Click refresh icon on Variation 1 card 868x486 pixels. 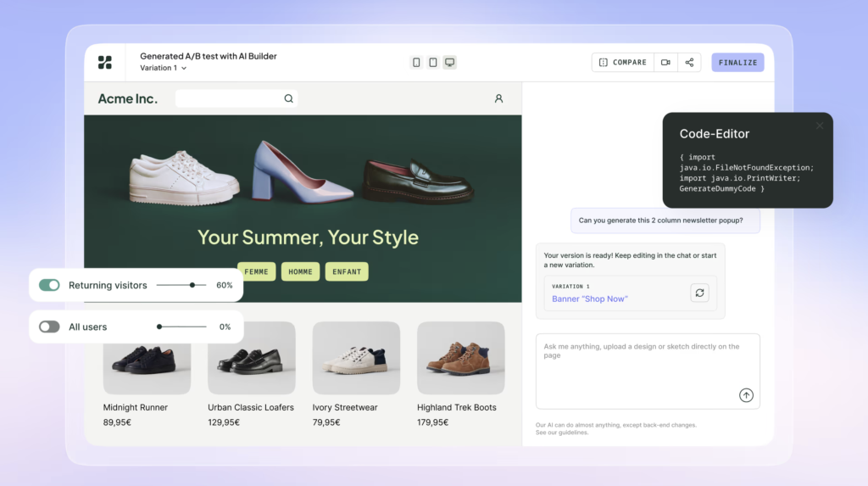(699, 293)
